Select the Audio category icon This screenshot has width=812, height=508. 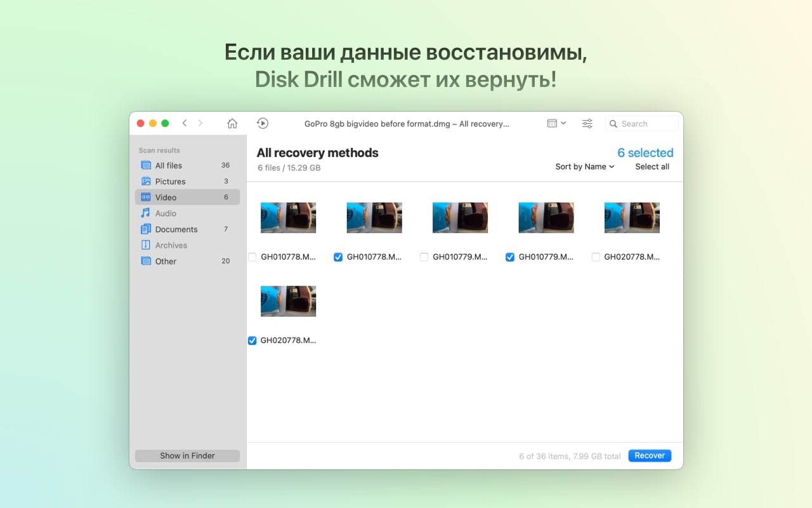click(x=146, y=213)
